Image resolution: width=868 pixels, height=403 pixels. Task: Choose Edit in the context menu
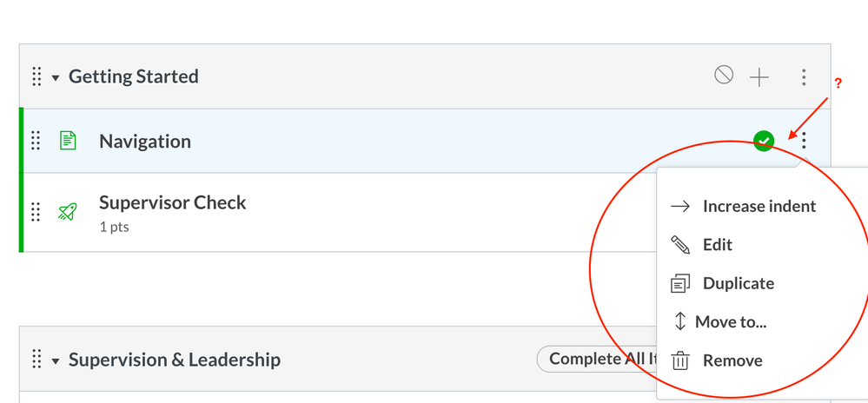(x=717, y=245)
